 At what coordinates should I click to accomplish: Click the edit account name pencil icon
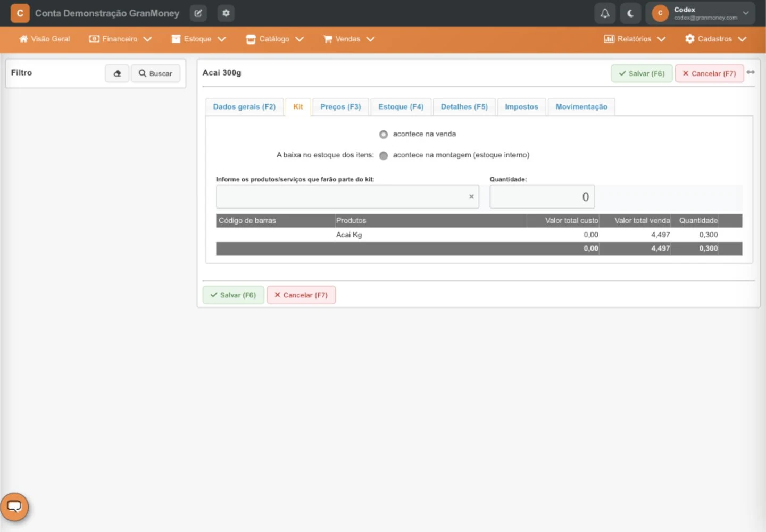pyautogui.click(x=198, y=13)
